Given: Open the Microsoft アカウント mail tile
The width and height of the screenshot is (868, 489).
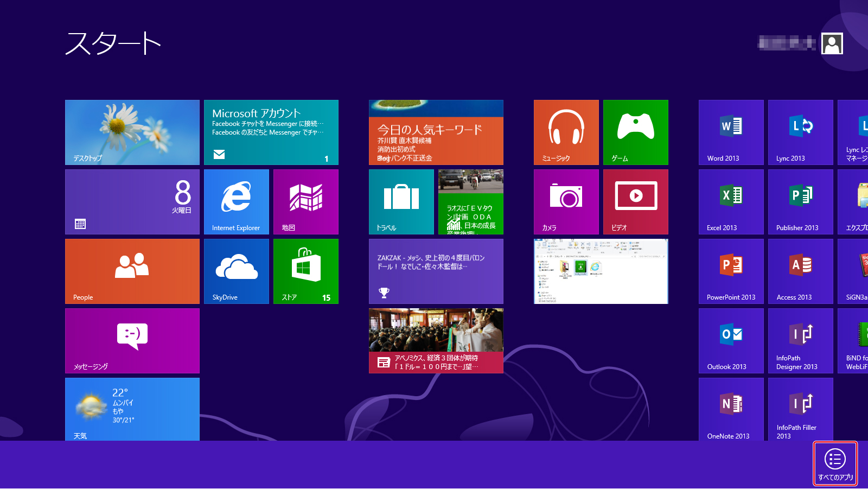Looking at the screenshot, I should pos(271,132).
